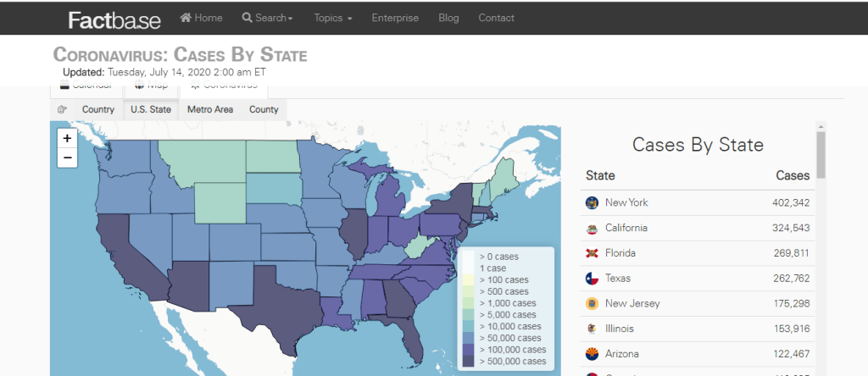868x376 pixels.
Task: Click the Cases By State list scrollbar
Action: pos(820,154)
